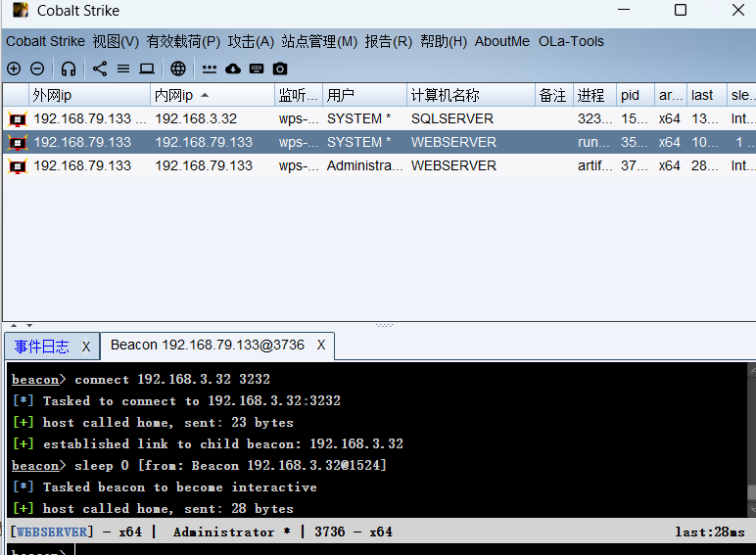Open the 视图(V) menu
This screenshot has width=756, height=555.
point(116,41)
